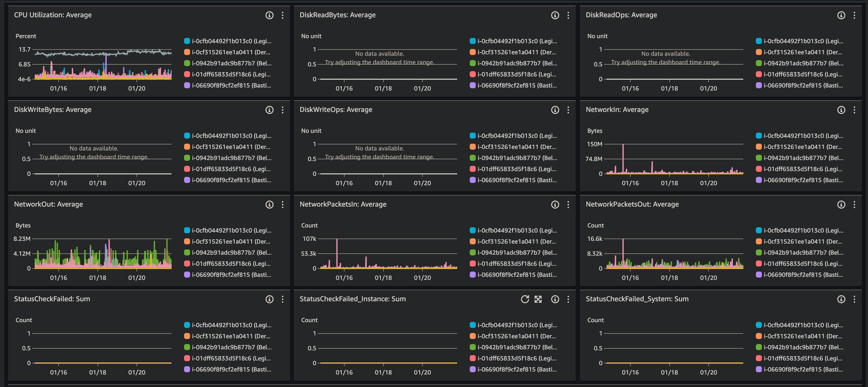The image size is (868, 387).
Task: Show StatusCheckFailed_System widget info
Action: [841, 299]
